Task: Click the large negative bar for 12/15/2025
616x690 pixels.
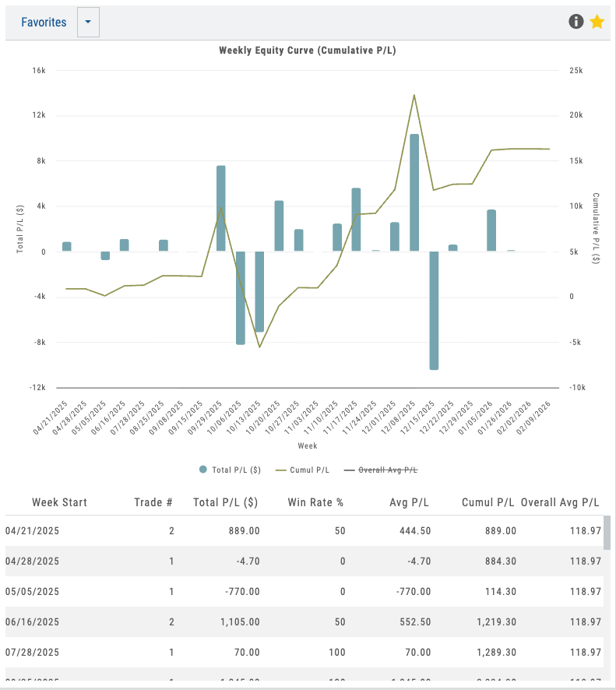Action: [434, 310]
